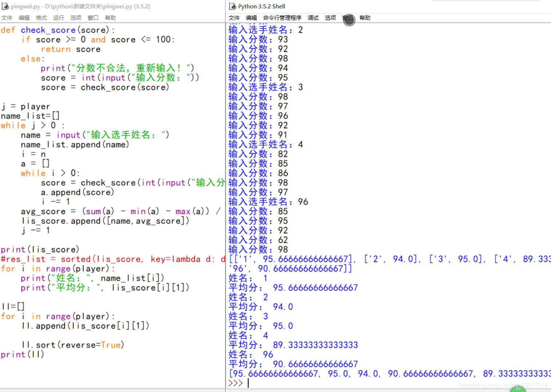Click the Python 3.5.2 Shell title icon

(232, 6)
